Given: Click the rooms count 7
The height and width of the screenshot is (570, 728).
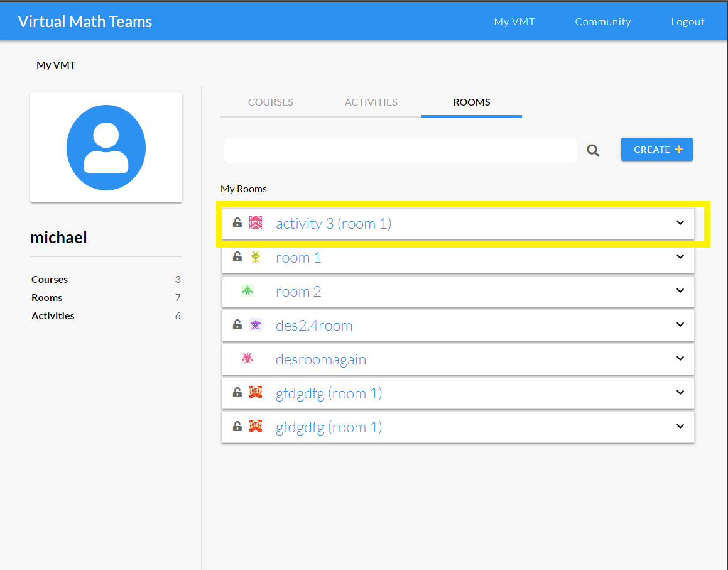Looking at the screenshot, I should tap(178, 297).
